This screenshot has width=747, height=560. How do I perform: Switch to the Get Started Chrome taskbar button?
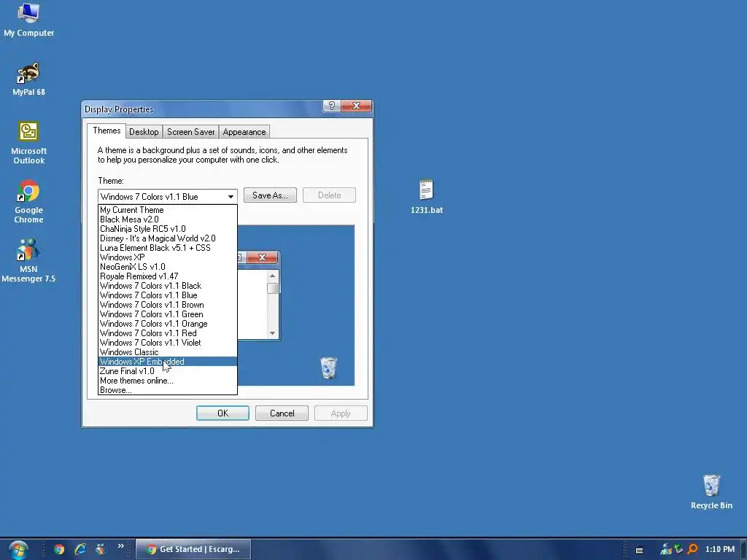pyautogui.click(x=193, y=549)
